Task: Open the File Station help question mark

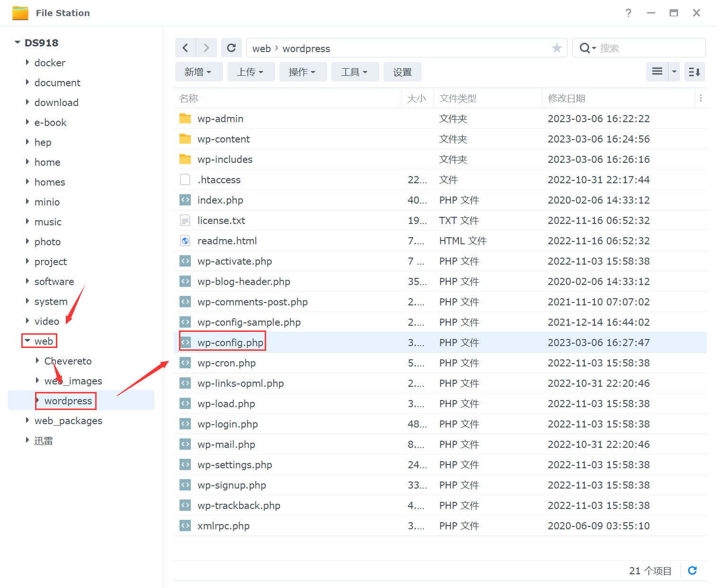Action: [x=628, y=13]
